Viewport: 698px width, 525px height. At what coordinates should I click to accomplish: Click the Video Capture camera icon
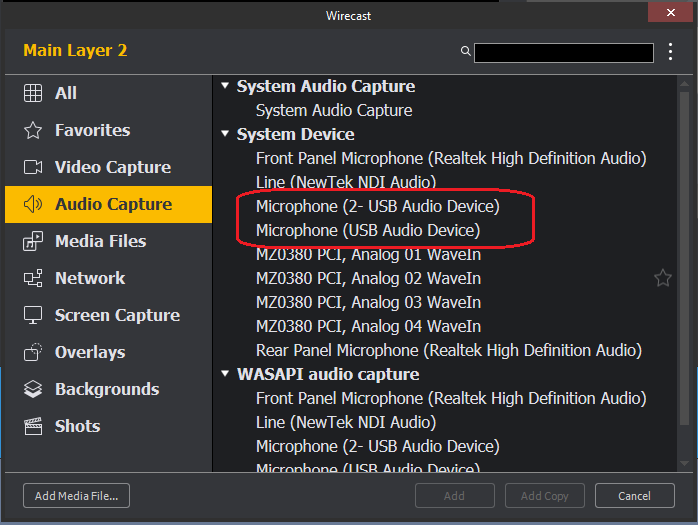point(33,167)
